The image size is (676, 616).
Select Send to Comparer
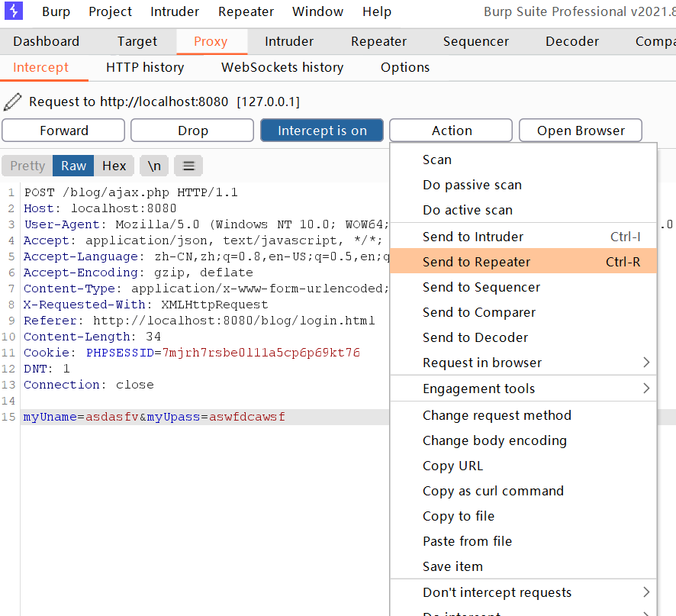[x=523, y=312]
